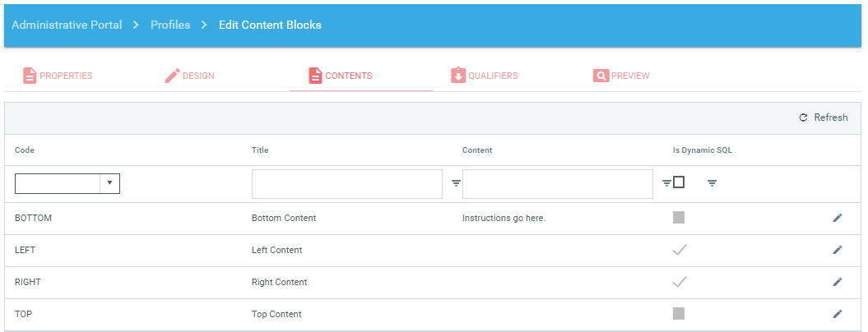Toggle Dynamic SQL checkbox for TOP row
This screenshot has height=332, width=868.
point(679,313)
